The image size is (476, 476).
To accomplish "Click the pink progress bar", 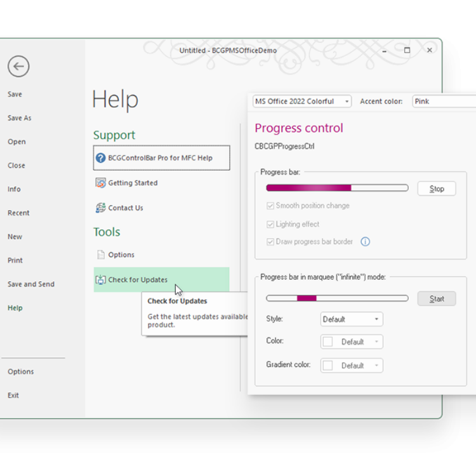I will coord(337,188).
